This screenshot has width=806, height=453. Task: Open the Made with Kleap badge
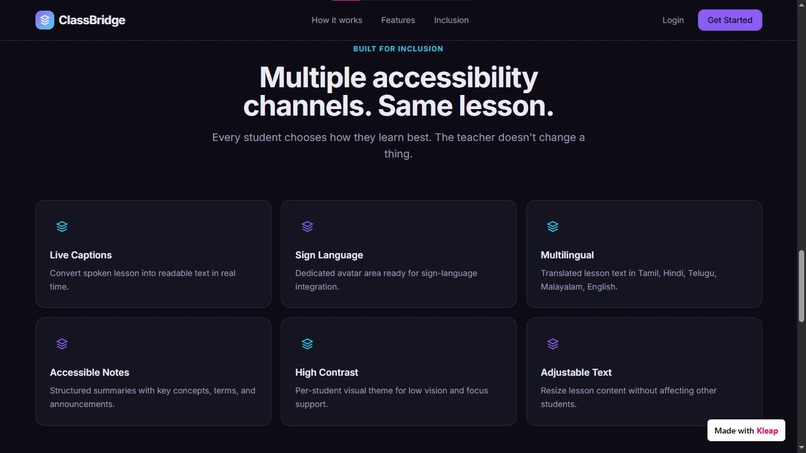click(x=746, y=430)
